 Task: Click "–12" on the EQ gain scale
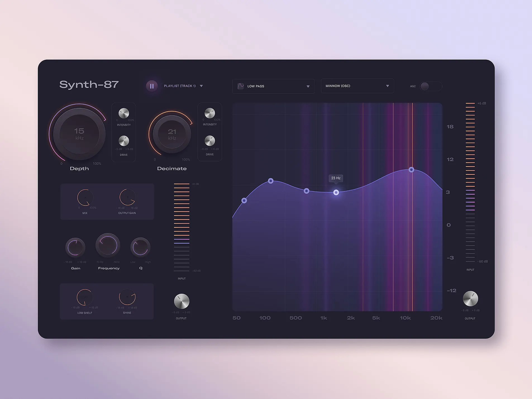[452, 291]
